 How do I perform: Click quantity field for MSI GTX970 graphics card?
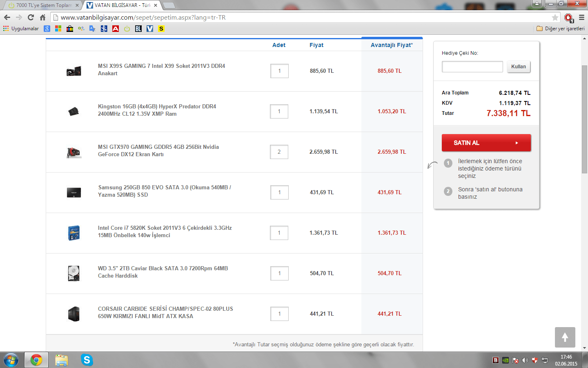(279, 152)
